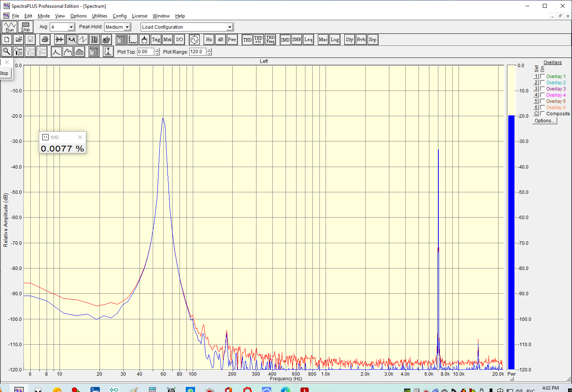Open the Log data logging utility
Screen dimensions: 572x392
tap(335, 40)
